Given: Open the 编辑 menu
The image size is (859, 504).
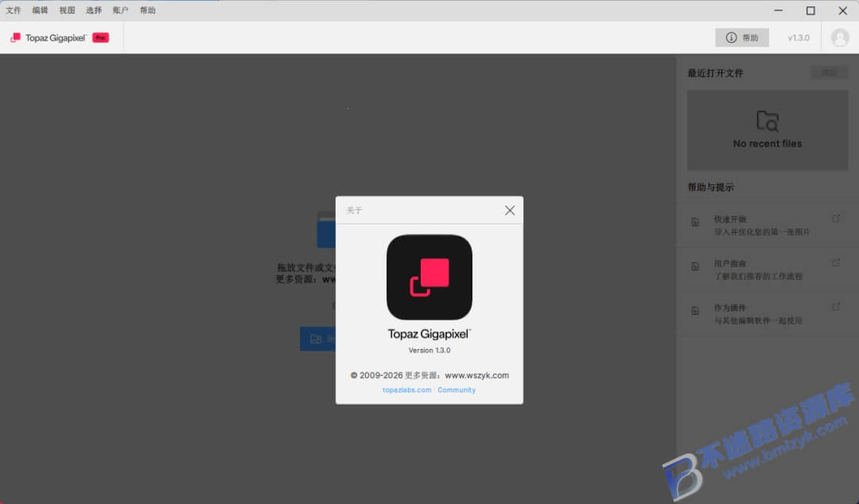Looking at the screenshot, I should [x=40, y=10].
